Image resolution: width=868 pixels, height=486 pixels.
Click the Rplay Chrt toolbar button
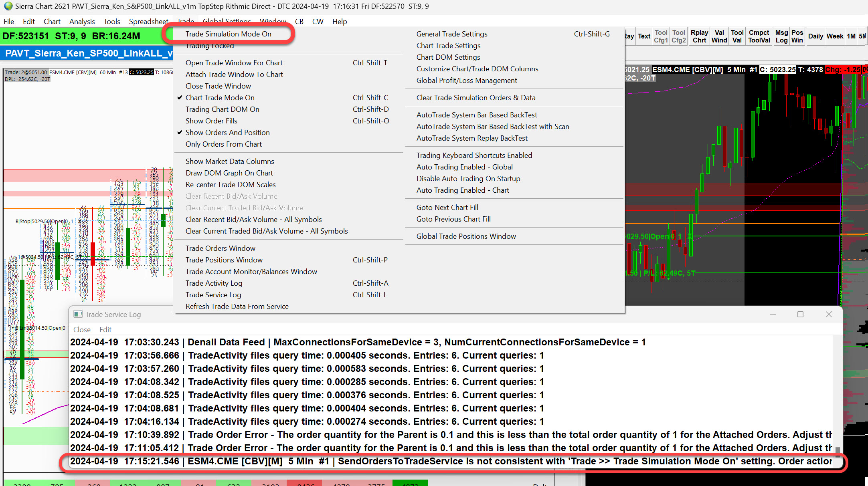pyautogui.click(x=699, y=36)
